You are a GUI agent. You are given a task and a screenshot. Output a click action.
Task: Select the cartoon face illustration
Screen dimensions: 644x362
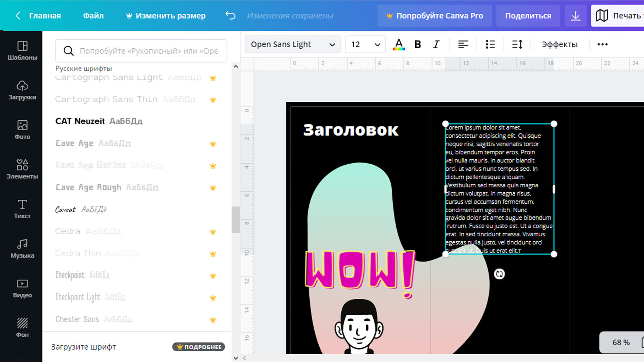(x=359, y=326)
